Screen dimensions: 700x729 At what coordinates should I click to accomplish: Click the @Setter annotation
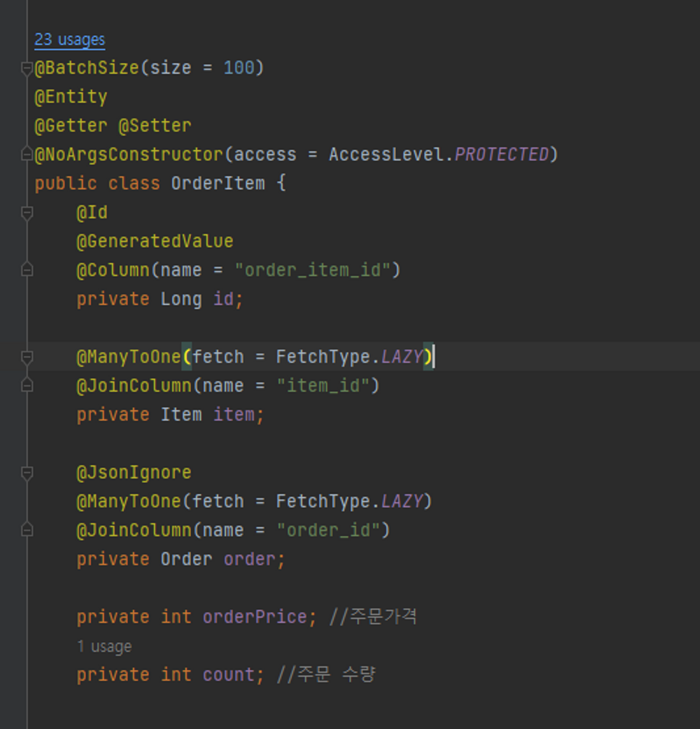tap(155, 126)
